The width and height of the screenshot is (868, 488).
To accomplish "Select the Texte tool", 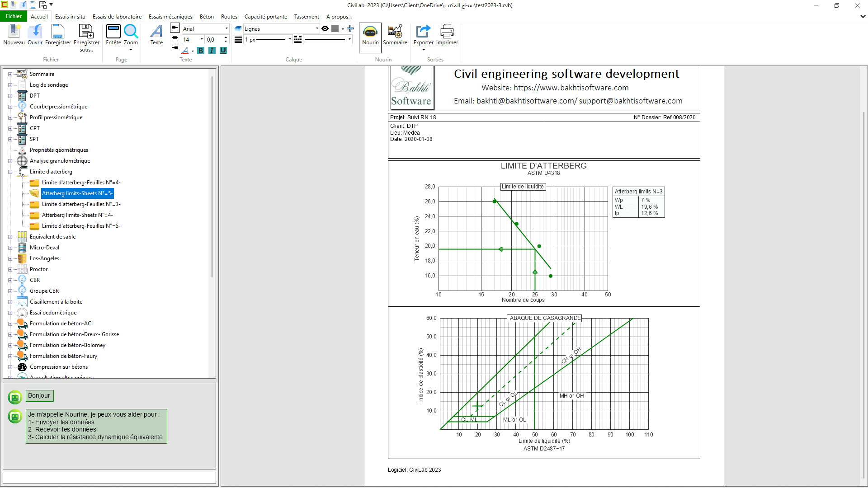I will tap(156, 35).
